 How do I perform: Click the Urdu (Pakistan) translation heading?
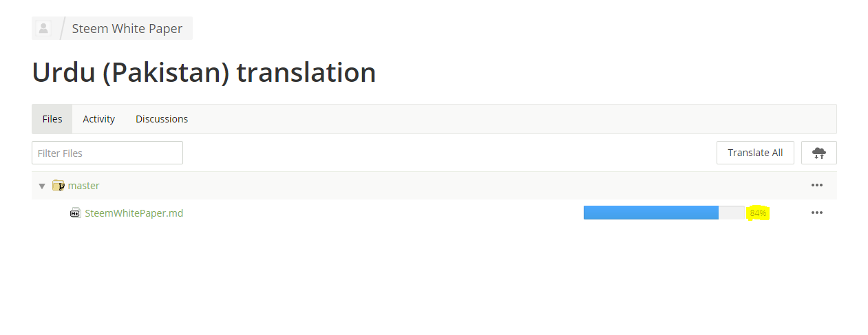coord(204,72)
